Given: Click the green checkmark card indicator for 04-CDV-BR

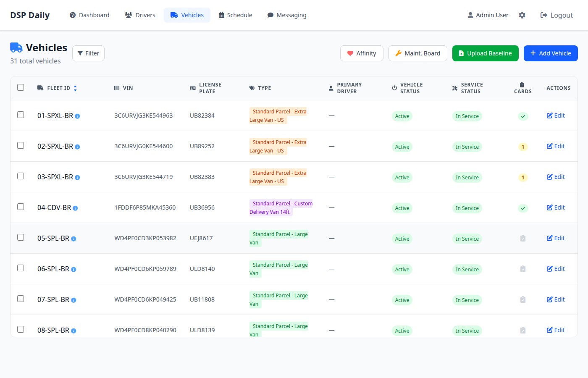Looking at the screenshot, I should coord(522,207).
